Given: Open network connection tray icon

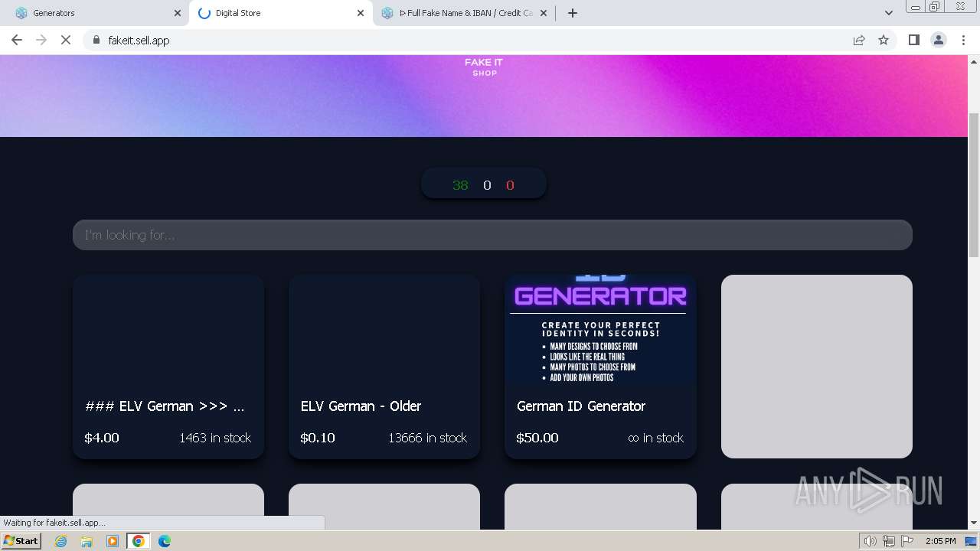Looking at the screenshot, I should click(889, 541).
